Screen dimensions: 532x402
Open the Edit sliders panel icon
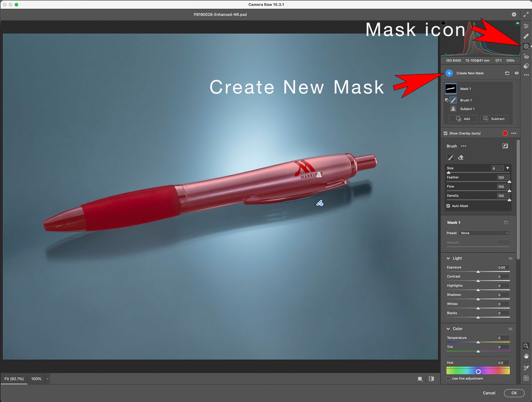pos(526,26)
